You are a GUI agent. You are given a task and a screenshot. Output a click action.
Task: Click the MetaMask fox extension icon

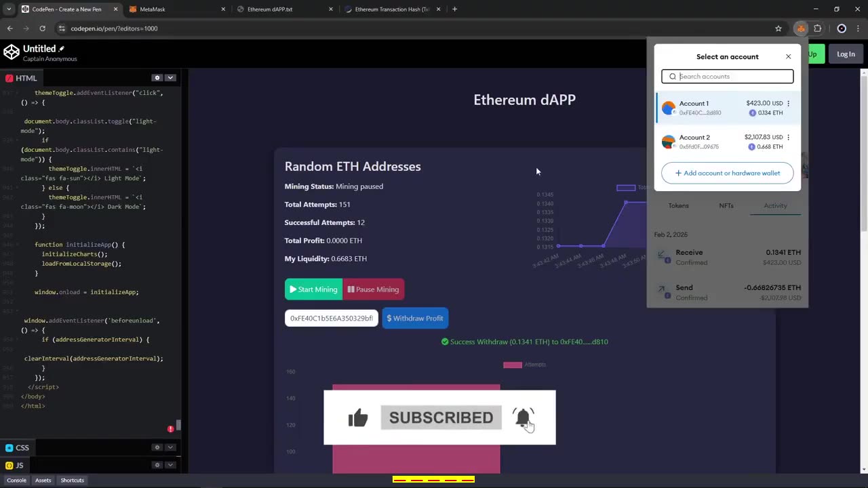pyautogui.click(x=801, y=28)
